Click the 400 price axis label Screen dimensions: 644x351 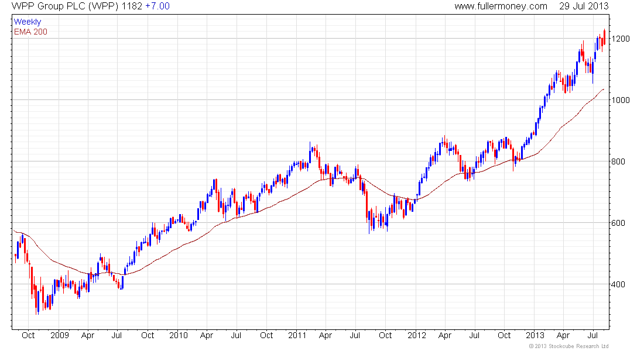[x=618, y=284]
